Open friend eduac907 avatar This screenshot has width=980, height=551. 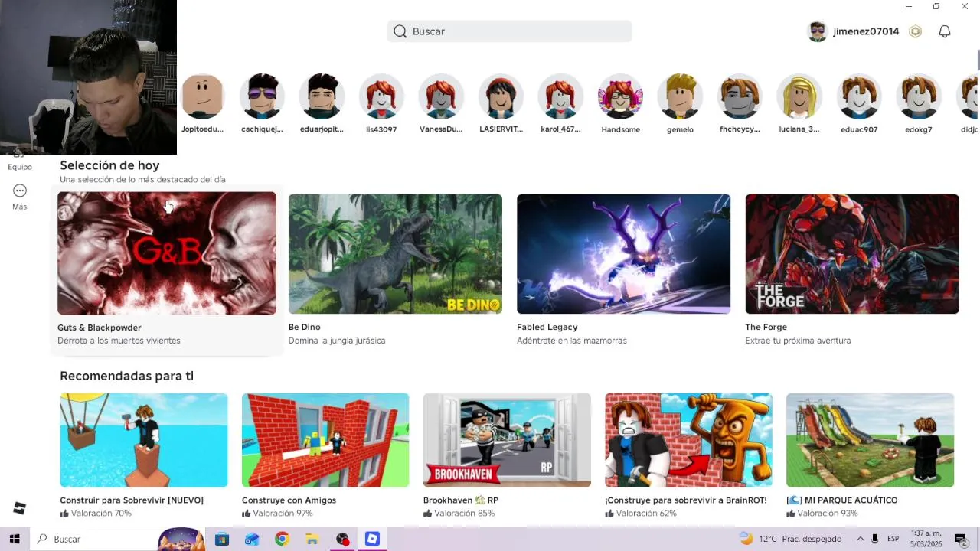859,96
